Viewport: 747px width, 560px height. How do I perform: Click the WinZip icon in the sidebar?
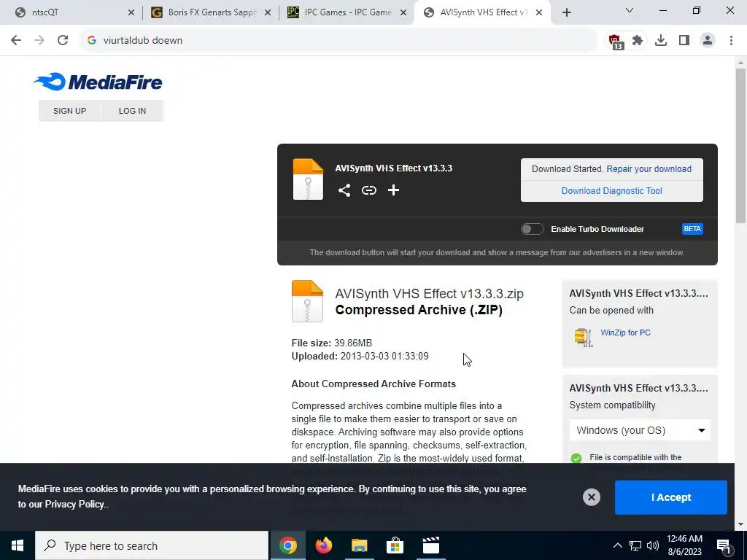[x=583, y=337]
